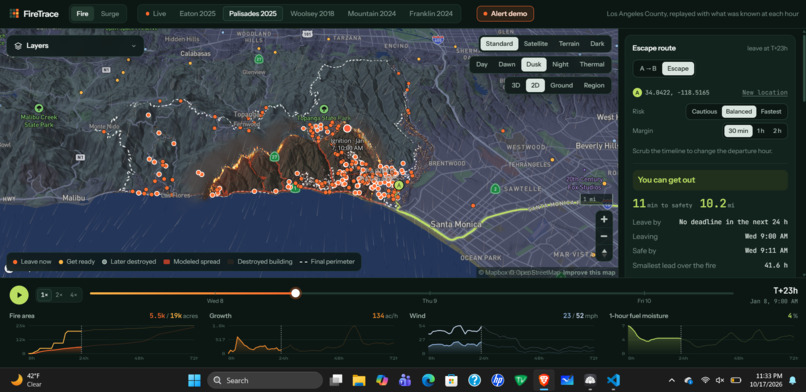This screenshot has width=806, height=392.
Task: Set lighting to Dawn
Action: pos(506,65)
